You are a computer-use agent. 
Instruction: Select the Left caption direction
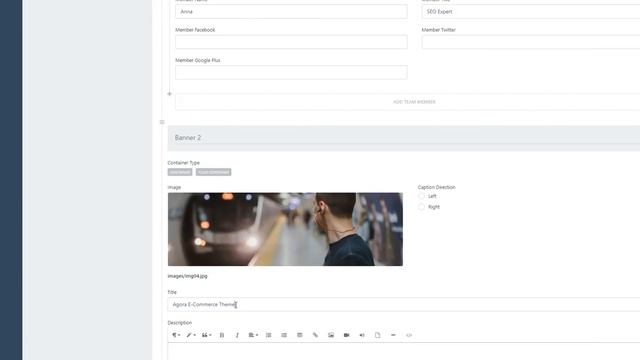click(421, 196)
